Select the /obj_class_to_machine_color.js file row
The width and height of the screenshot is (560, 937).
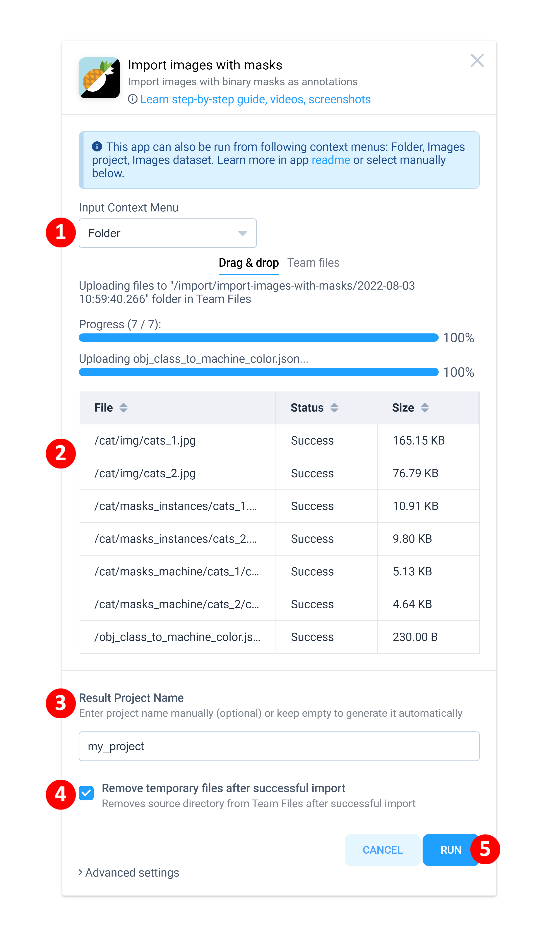pos(279,637)
